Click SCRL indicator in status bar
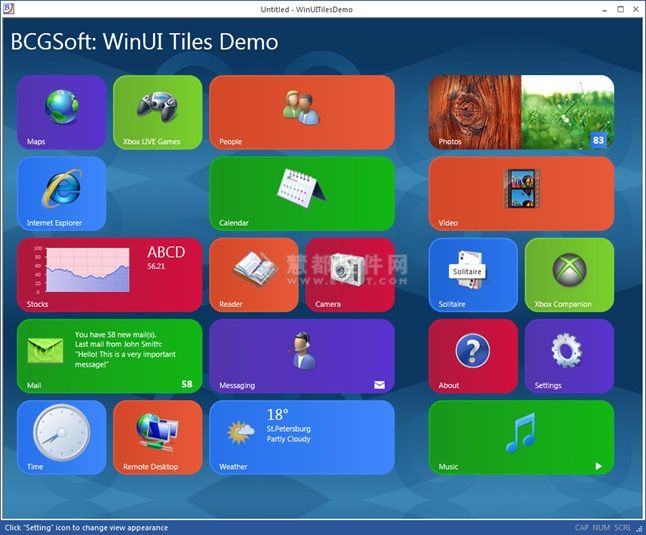 tap(623, 528)
